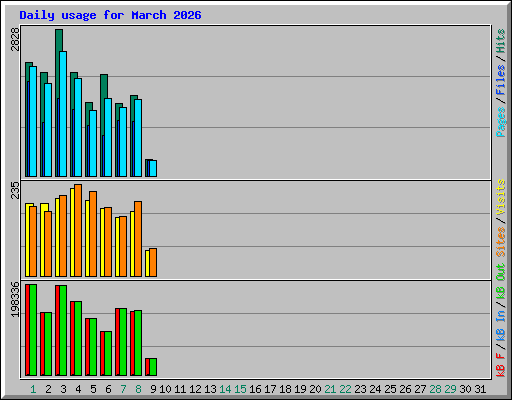Click day 27 on the x-axis

420,389
